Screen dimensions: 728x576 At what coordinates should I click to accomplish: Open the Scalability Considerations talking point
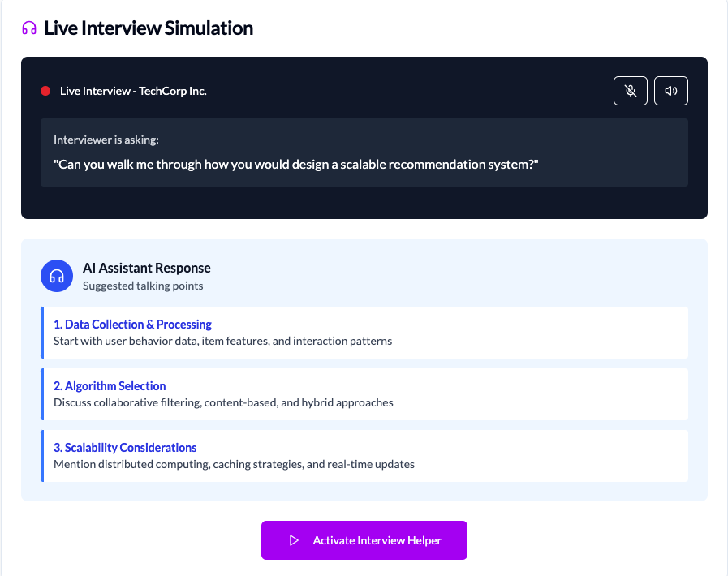125,448
